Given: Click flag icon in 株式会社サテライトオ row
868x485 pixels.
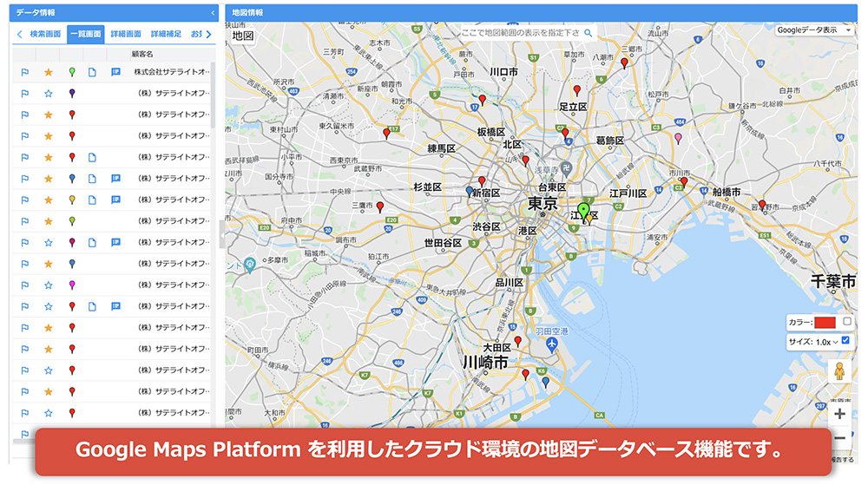Looking at the screenshot, I should (25, 72).
